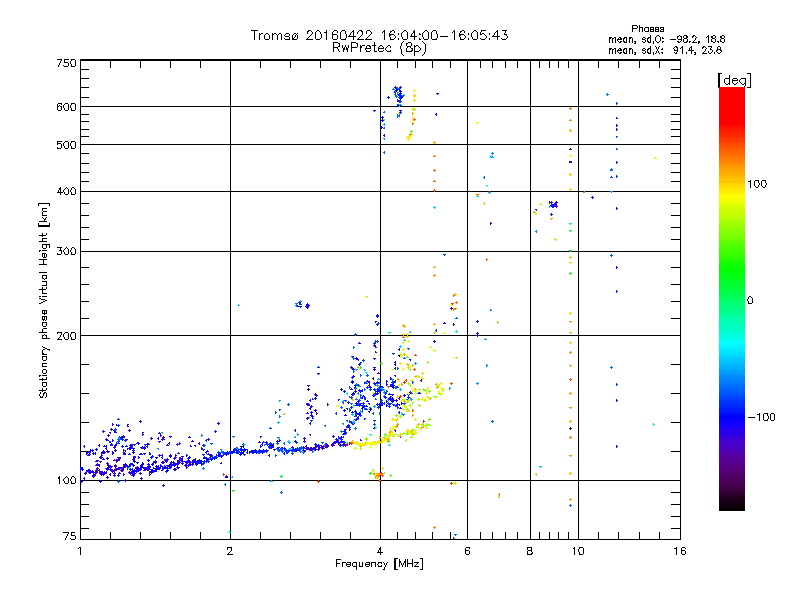Click the y-axis tick label '600'
The width and height of the screenshot is (800, 600).
click(x=66, y=107)
